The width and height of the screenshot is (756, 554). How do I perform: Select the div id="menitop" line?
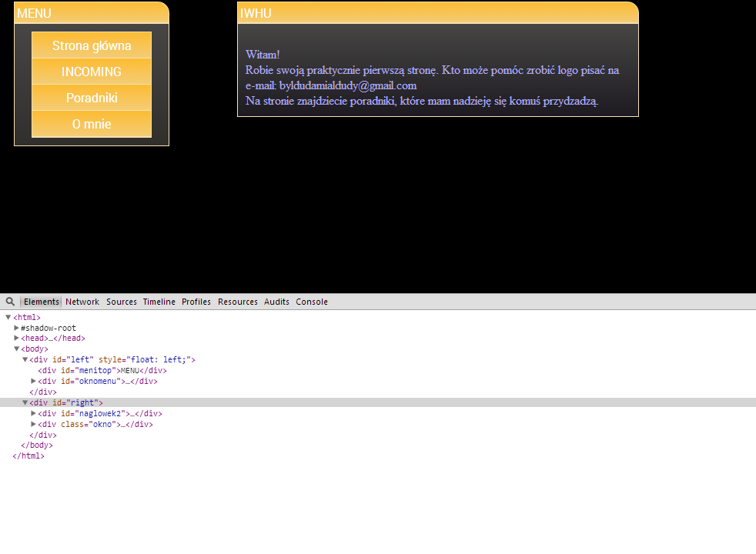(102, 370)
